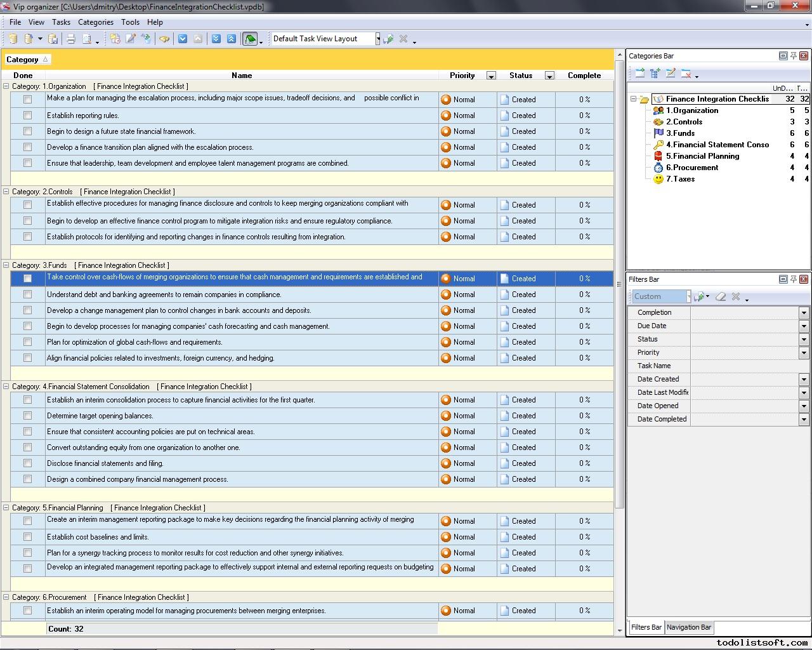Switch to the Navigation Bar tab

(689, 627)
